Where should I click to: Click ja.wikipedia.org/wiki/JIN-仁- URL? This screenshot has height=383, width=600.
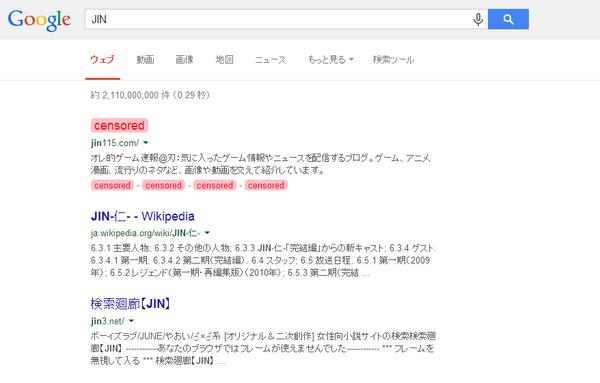tap(145, 233)
